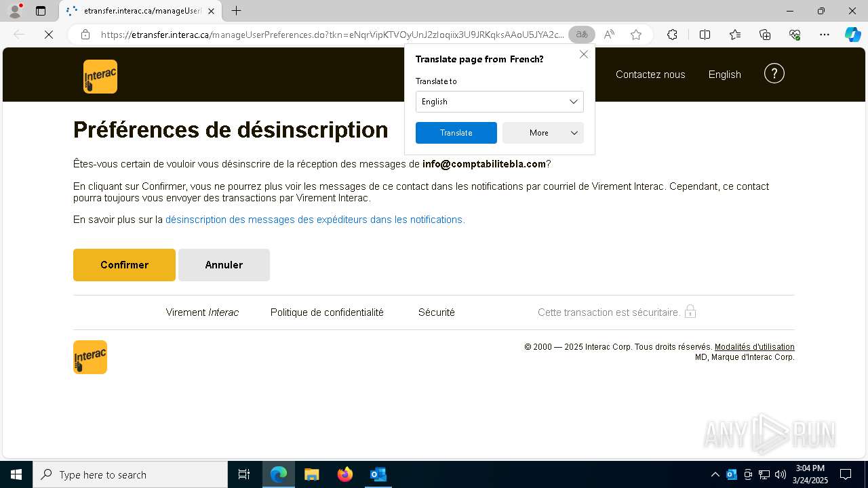Open Outlook from the taskbar
This screenshot has width=868, height=488.
(x=378, y=474)
